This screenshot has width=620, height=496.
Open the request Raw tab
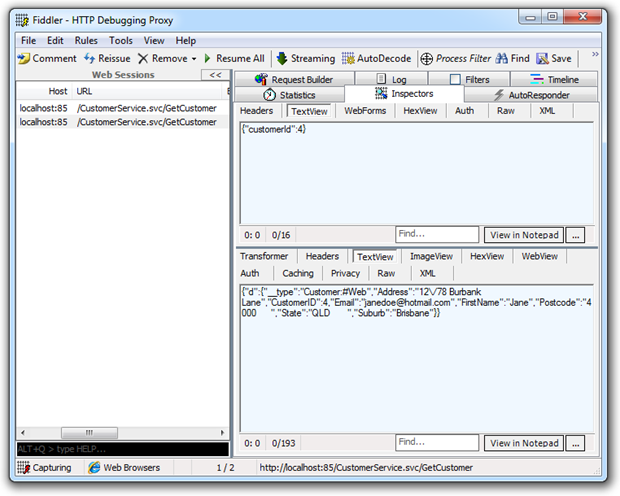505,111
